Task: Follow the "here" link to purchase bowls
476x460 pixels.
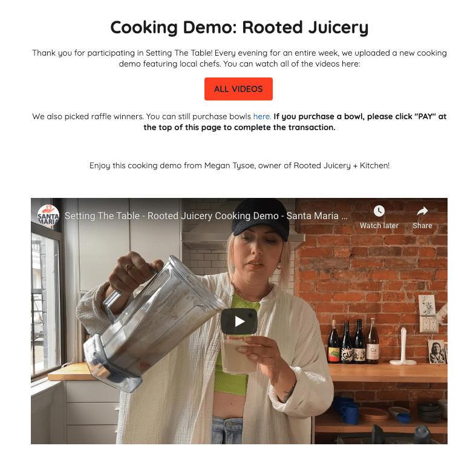Action: pos(262,117)
